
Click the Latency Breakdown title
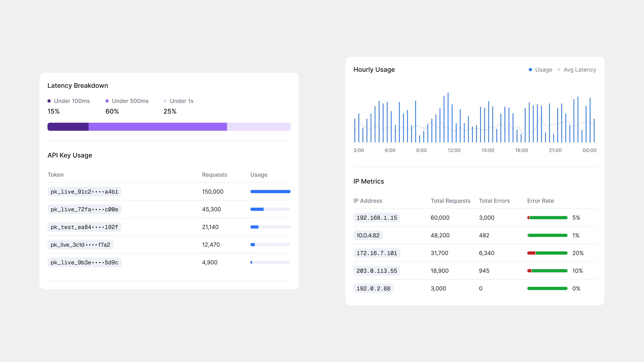pyautogui.click(x=78, y=86)
